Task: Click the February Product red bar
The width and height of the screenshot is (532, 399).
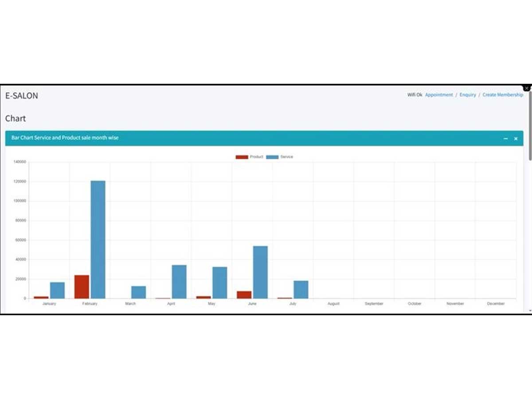Action: tap(82, 287)
